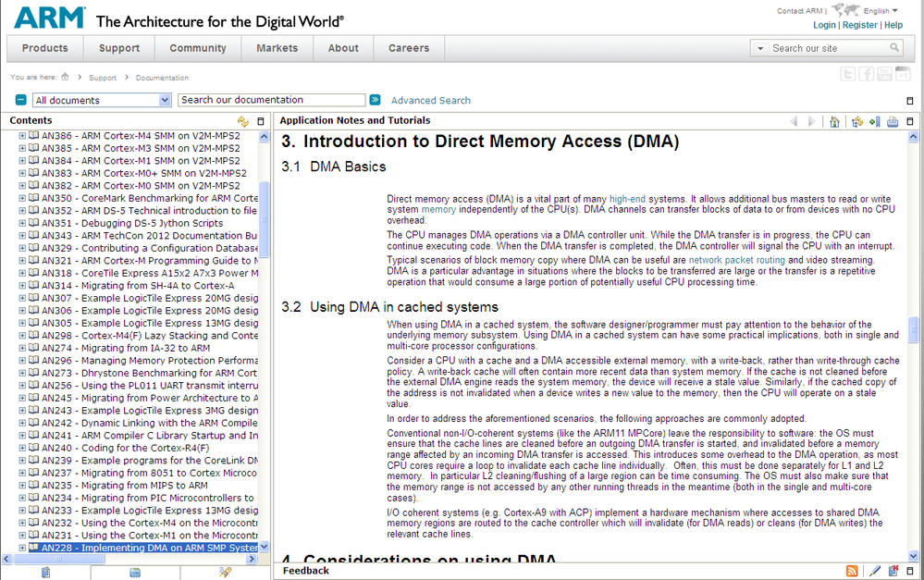This screenshot has width=924, height=580.
Task: Click the Contact ARM link
Action: pyautogui.click(x=799, y=10)
